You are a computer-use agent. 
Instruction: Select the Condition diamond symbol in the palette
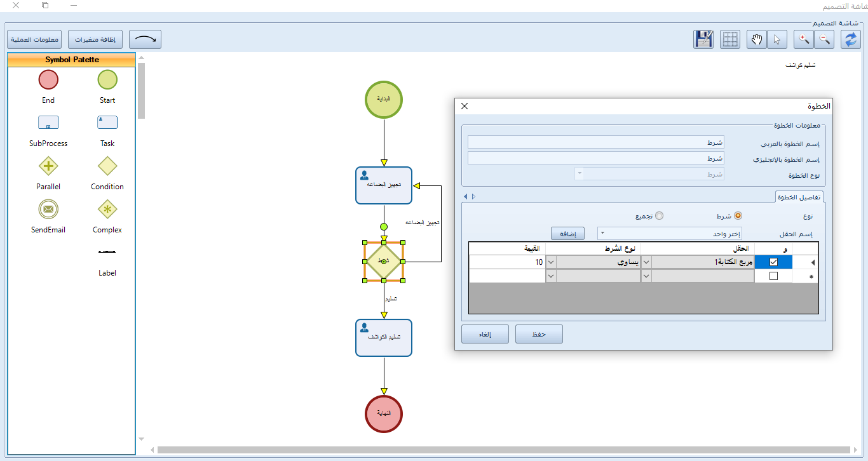coord(107,165)
